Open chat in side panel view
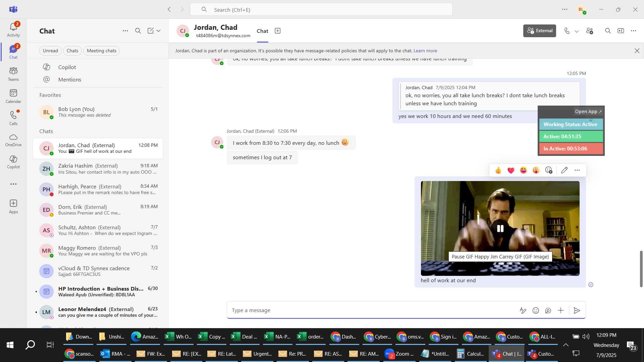This screenshot has width=644, height=362. 621,31
